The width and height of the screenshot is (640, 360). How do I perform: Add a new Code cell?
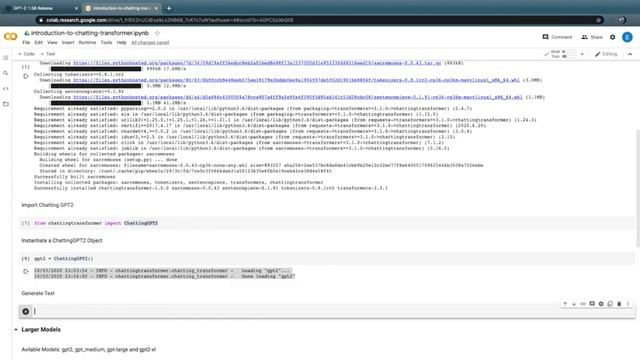tap(27, 54)
